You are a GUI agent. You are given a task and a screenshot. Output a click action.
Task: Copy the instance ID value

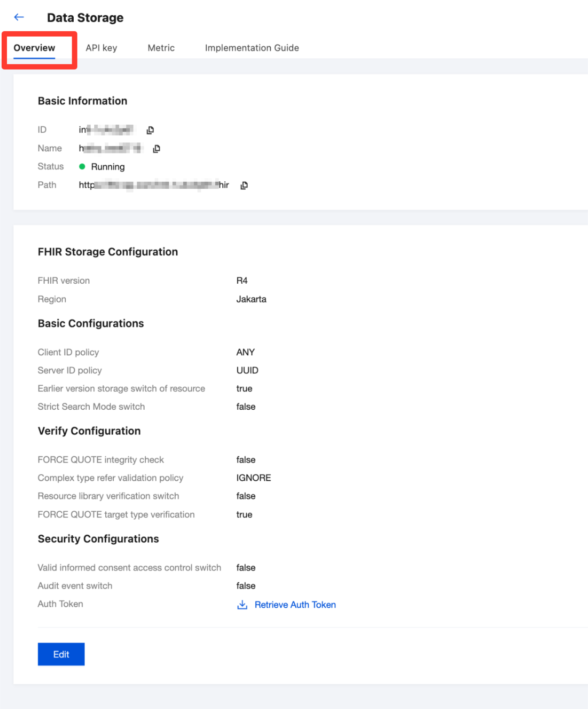pyautogui.click(x=150, y=130)
